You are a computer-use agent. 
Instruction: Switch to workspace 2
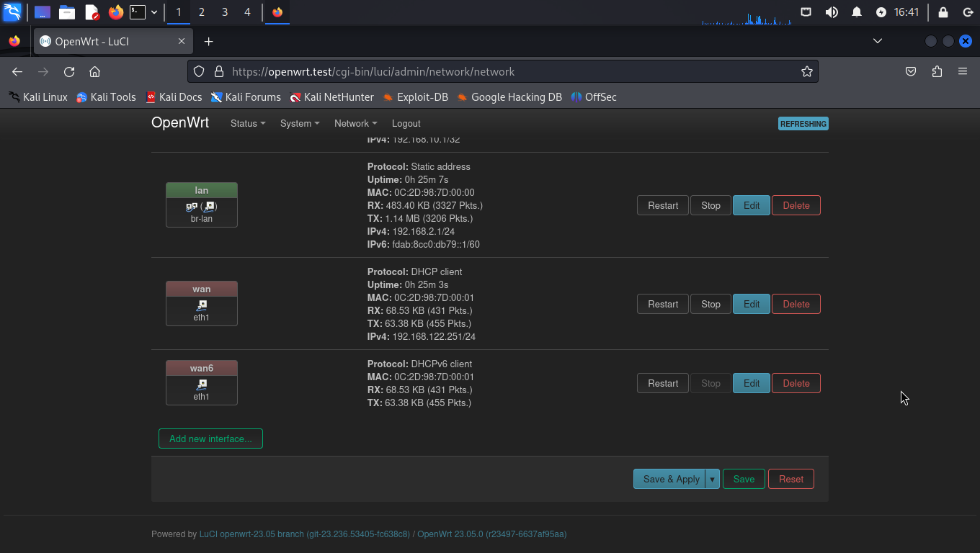(201, 12)
